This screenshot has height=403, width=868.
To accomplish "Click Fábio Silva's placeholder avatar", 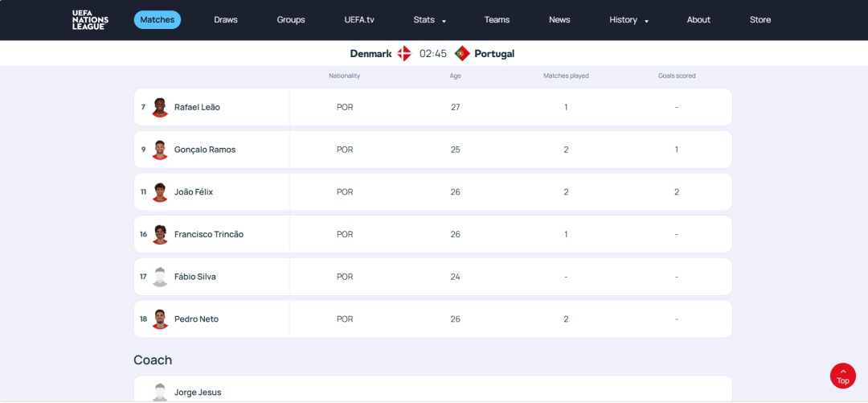I will pos(160,277).
